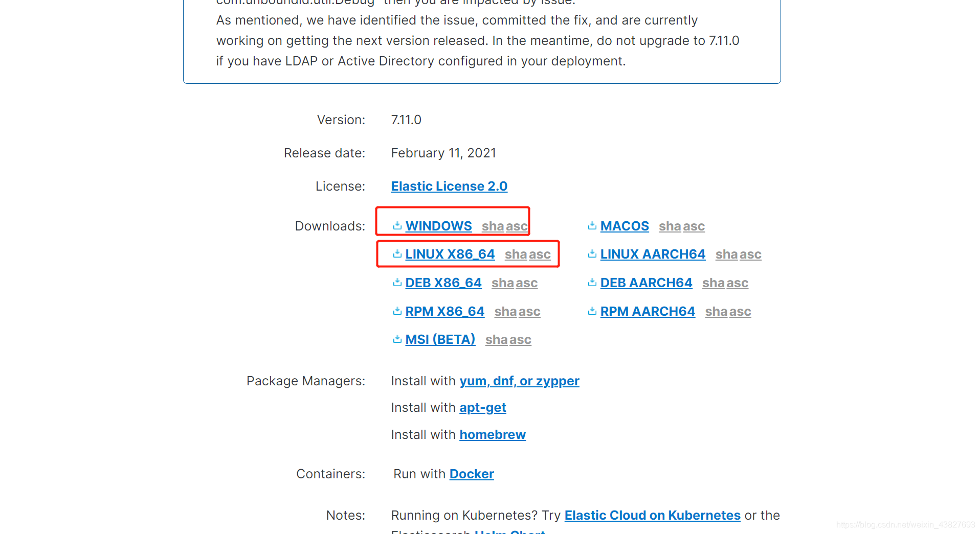
Task: Open the asc signature for MSI (BETA)
Action: [x=520, y=339]
